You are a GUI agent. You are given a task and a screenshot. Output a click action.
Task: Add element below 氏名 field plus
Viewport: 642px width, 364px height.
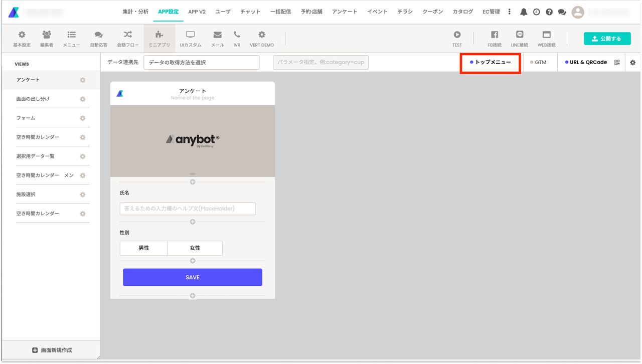click(x=193, y=222)
